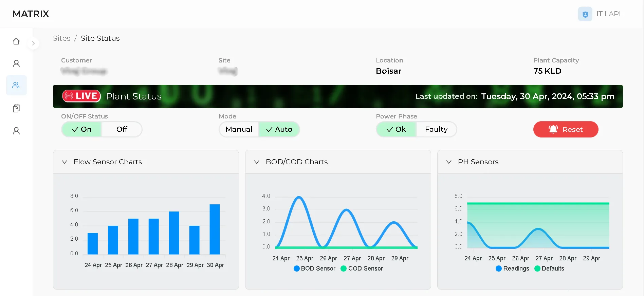Collapse the BOD/COD Charts panel

point(257,162)
